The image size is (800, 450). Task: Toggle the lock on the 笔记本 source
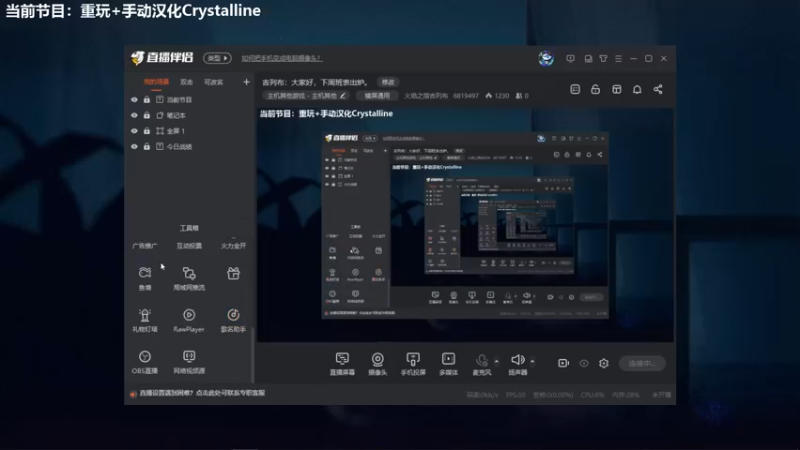point(147,115)
